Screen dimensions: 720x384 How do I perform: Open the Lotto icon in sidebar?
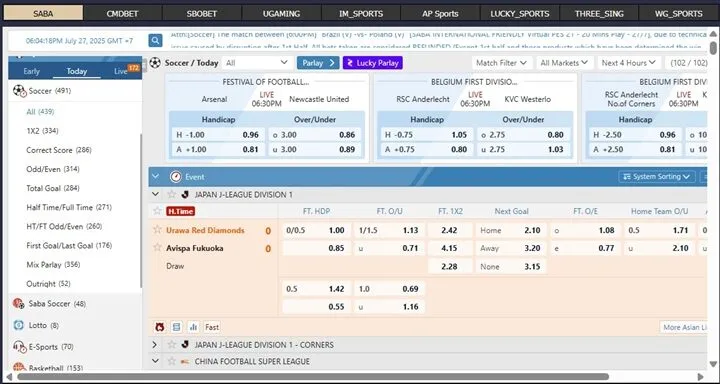tap(19, 325)
